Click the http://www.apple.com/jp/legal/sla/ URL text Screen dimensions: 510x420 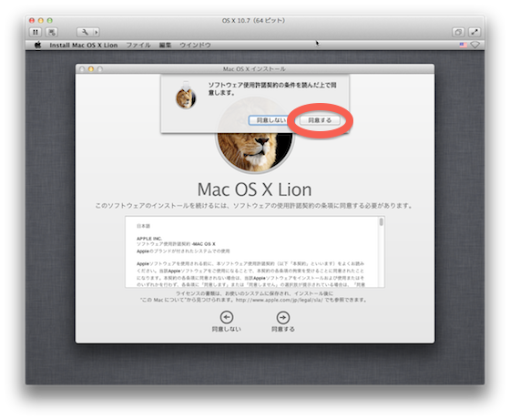(279, 300)
